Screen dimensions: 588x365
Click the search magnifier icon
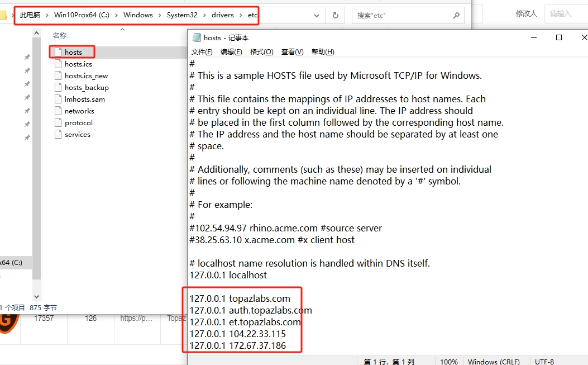pyautogui.click(x=456, y=16)
